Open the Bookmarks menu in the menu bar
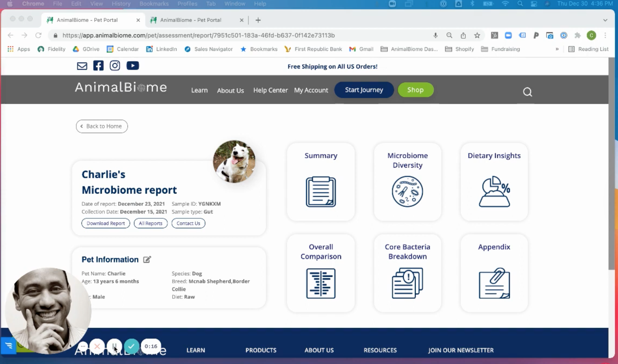 tap(154, 4)
